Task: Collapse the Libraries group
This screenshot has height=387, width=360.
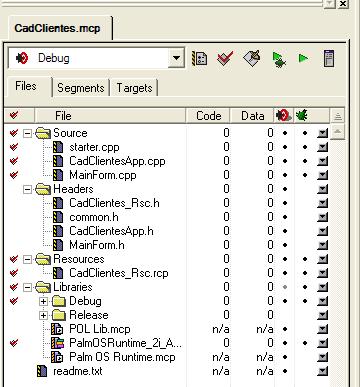Action: 28,287
